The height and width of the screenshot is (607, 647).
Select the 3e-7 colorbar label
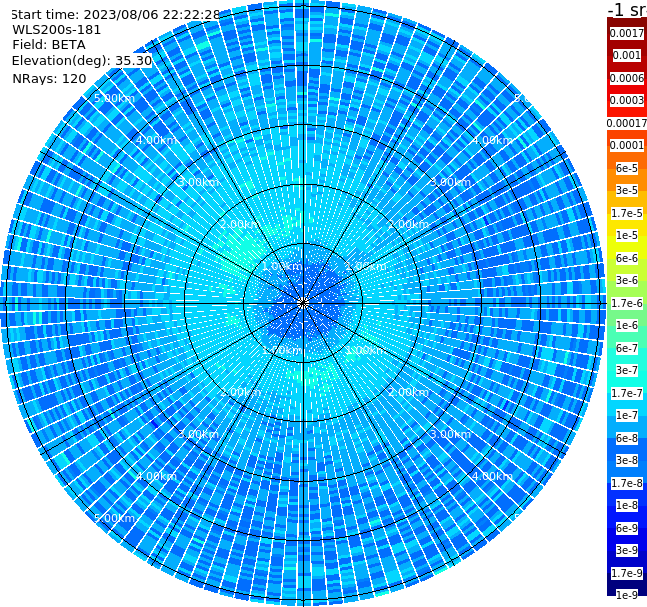click(x=627, y=370)
